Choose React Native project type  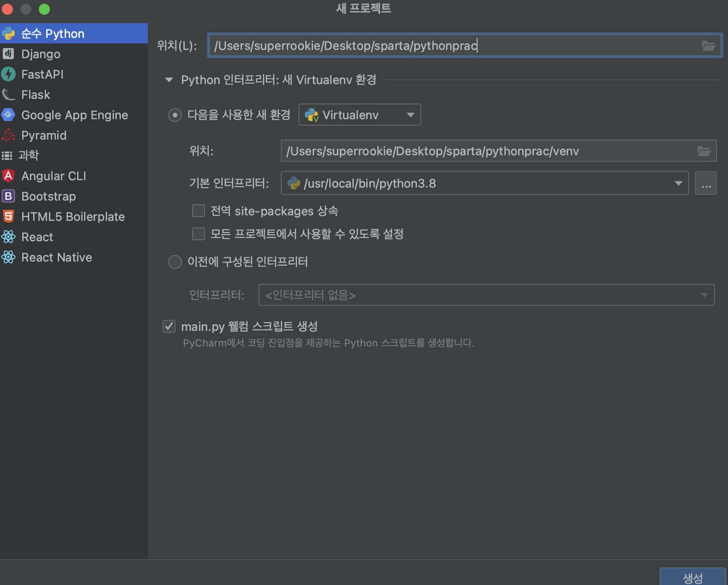click(x=74, y=257)
